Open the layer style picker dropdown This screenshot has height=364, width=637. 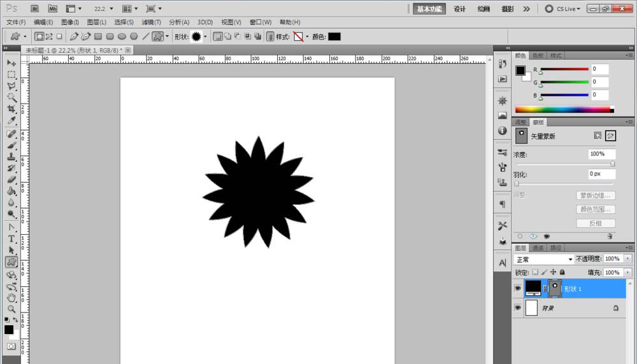[x=307, y=37]
